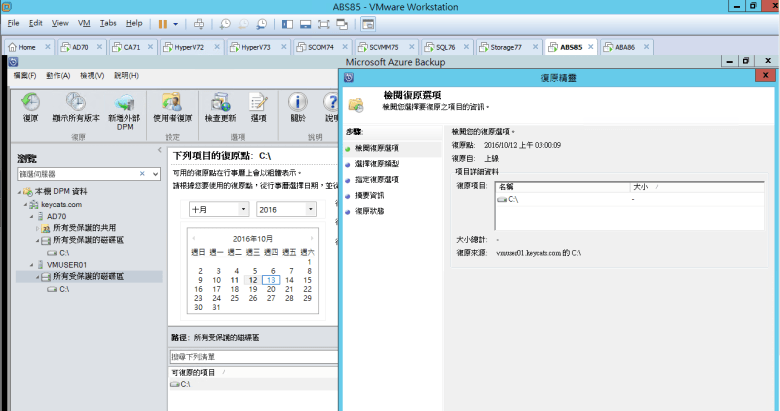Screen dimensions: 780x411
Task: Click the 顯示所有版本 ribbon icon
Action: [x=75, y=105]
